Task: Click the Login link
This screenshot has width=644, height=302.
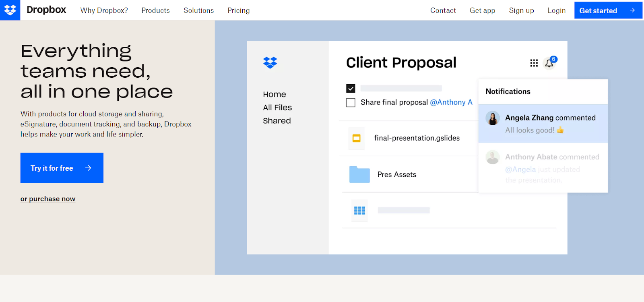Action: tap(556, 10)
